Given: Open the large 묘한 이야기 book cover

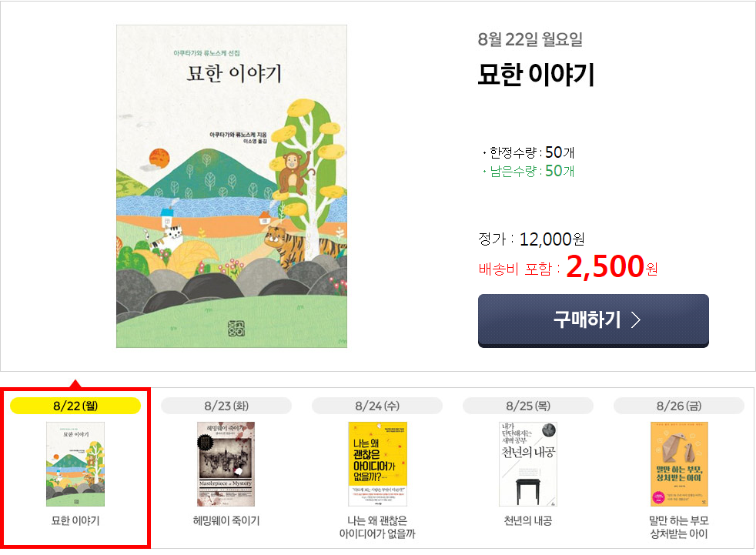Looking at the screenshot, I should (231, 186).
